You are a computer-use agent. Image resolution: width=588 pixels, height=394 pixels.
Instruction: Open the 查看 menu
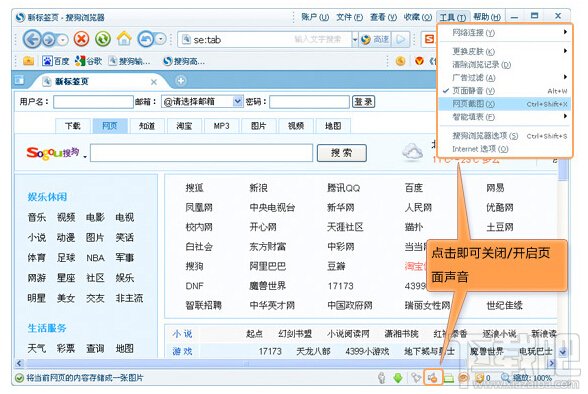pyautogui.click(x=383, y=17)
